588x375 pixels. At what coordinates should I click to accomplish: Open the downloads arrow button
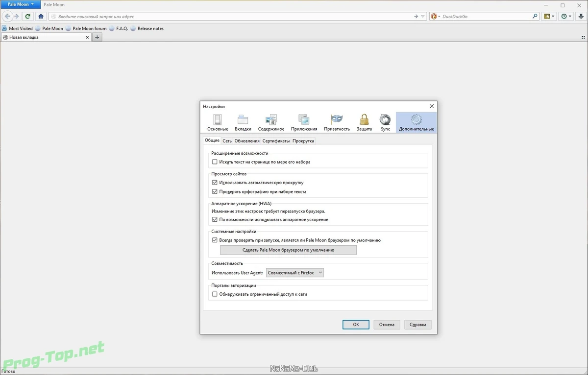pos(581,16)
